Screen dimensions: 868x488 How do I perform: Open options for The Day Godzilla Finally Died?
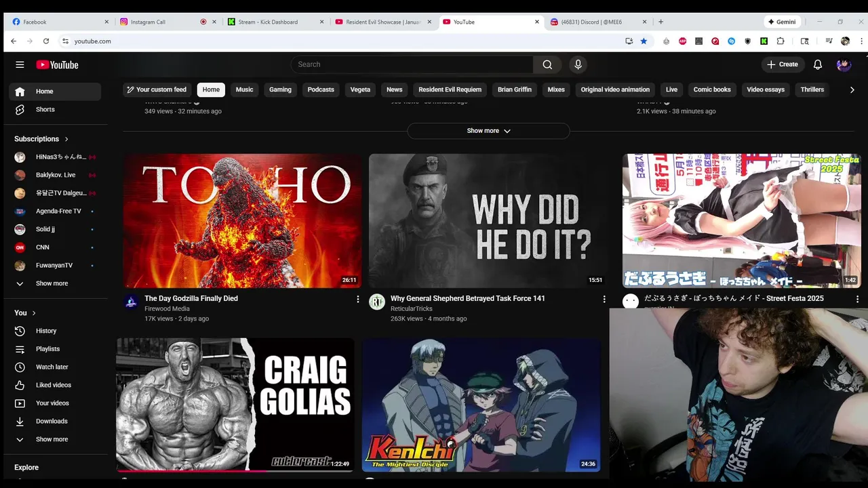tap(358, 299)
